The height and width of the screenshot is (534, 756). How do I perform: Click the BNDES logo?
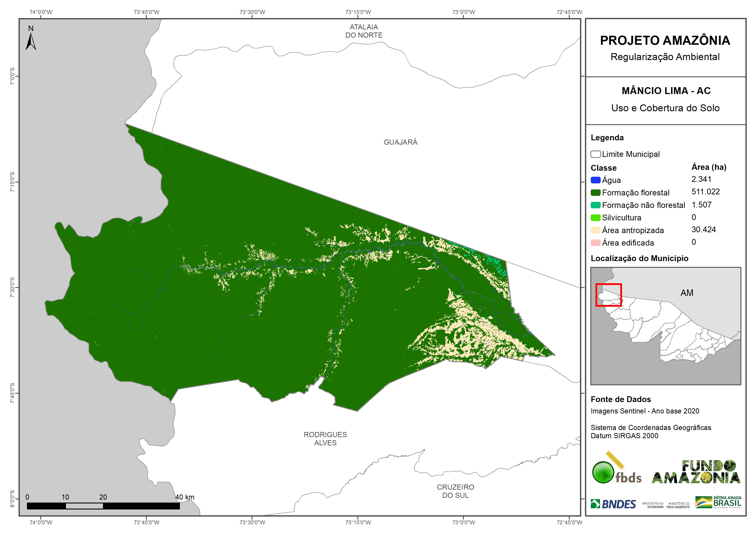[613, 504]
